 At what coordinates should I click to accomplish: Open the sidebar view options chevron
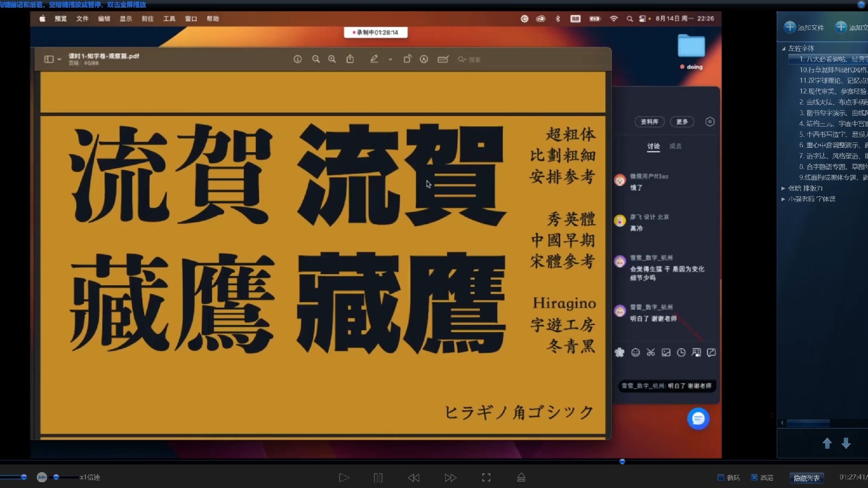pyautogui.click(x=59, y=59)
